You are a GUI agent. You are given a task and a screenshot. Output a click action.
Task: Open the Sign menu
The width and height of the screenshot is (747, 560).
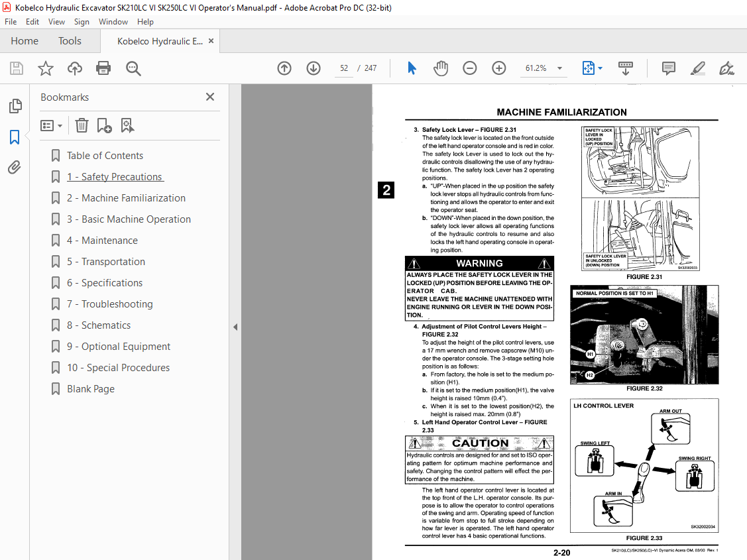tap(82, 22)
